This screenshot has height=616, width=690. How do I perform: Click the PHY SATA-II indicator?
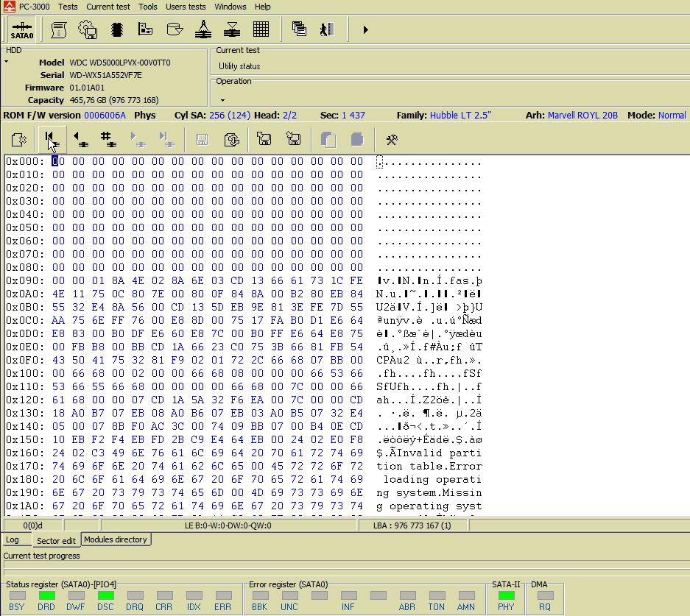506,596
